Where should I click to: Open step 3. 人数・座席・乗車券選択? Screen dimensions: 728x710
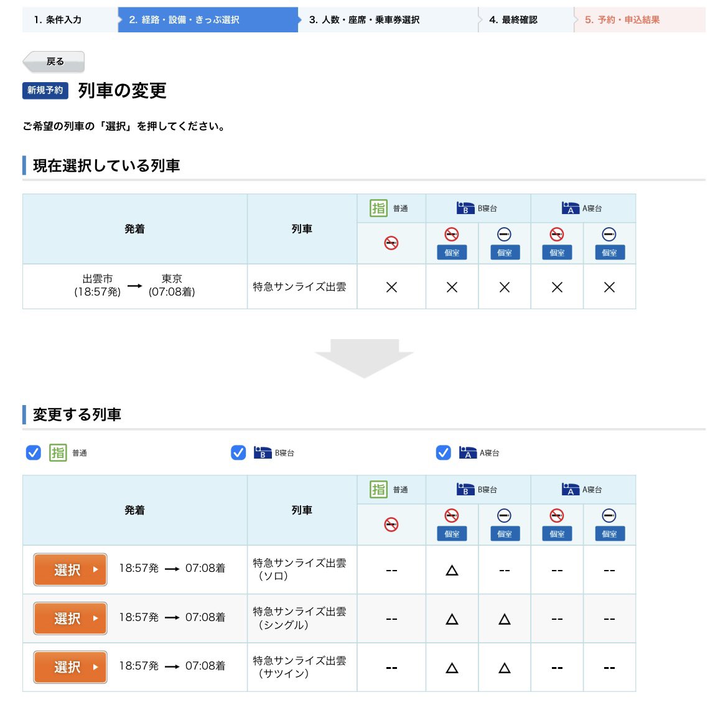[x=388, y=19]
